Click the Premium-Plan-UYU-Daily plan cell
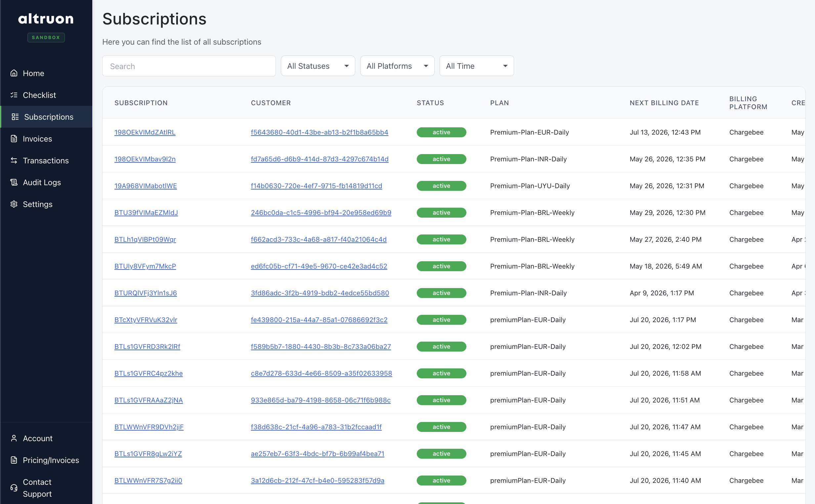Screen dimensions: 815x504 click(x=530, y=186)
